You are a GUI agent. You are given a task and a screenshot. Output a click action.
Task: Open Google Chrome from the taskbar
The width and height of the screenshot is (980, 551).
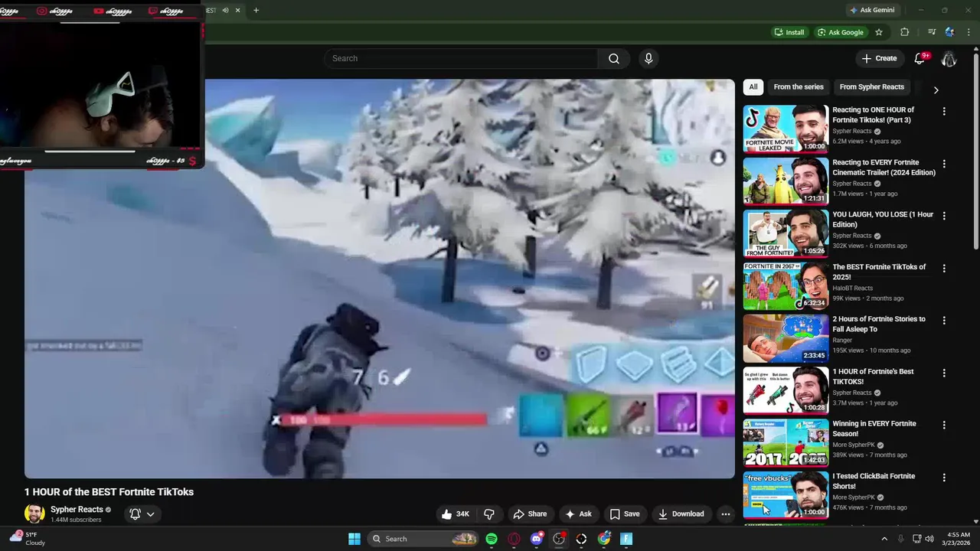click(604, 539)
